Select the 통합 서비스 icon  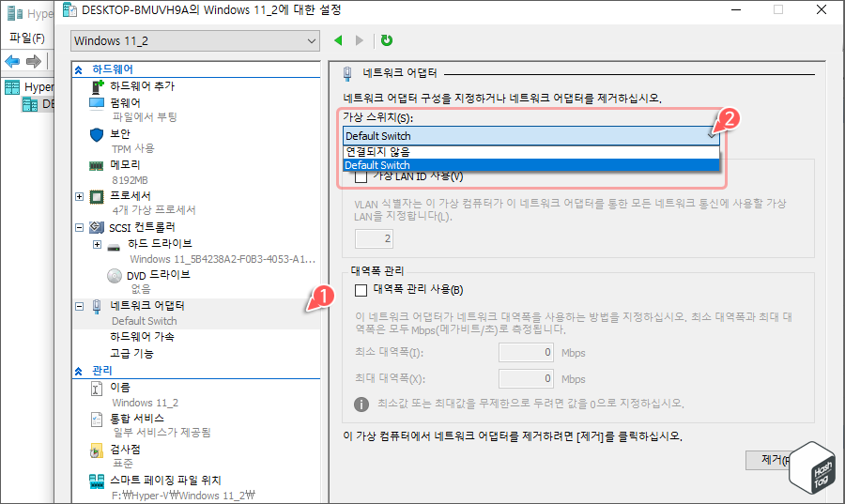[x=97, y=419]
